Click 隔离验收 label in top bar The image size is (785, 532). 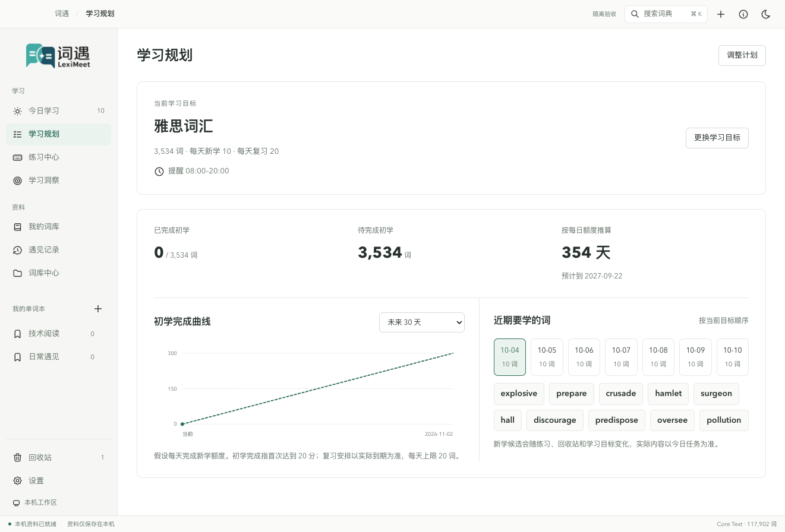[x=604, y=14]
